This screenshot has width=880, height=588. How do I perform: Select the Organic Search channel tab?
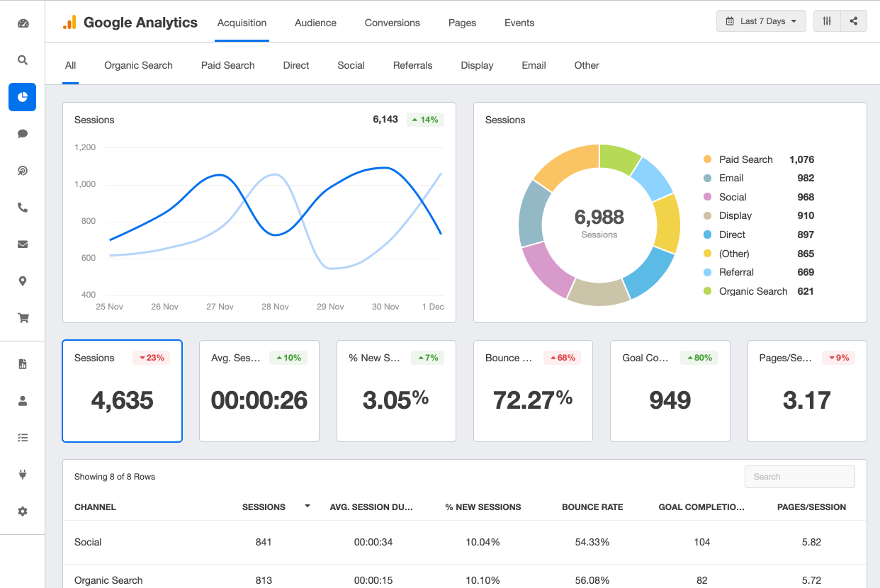[138, 65]
